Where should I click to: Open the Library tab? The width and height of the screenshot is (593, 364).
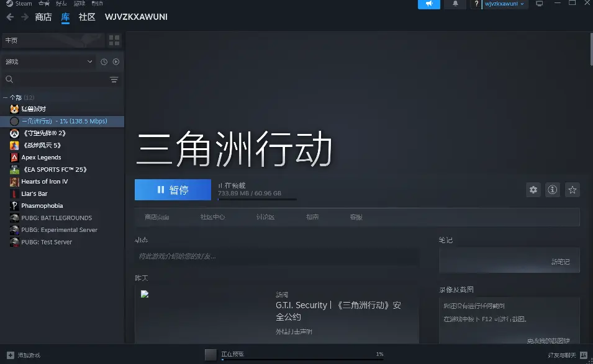pos(65,17)
